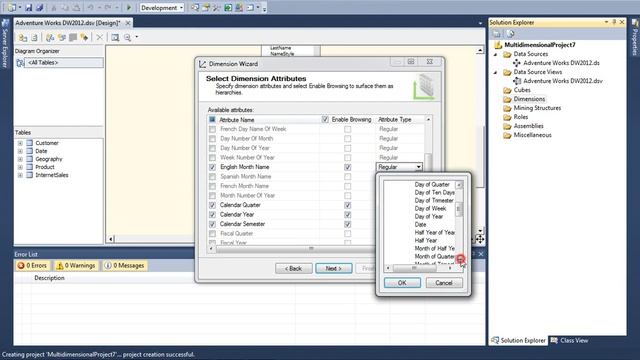Click the New Named Query icon
Screen dimensions: 640x360
[x=62, y=38]
